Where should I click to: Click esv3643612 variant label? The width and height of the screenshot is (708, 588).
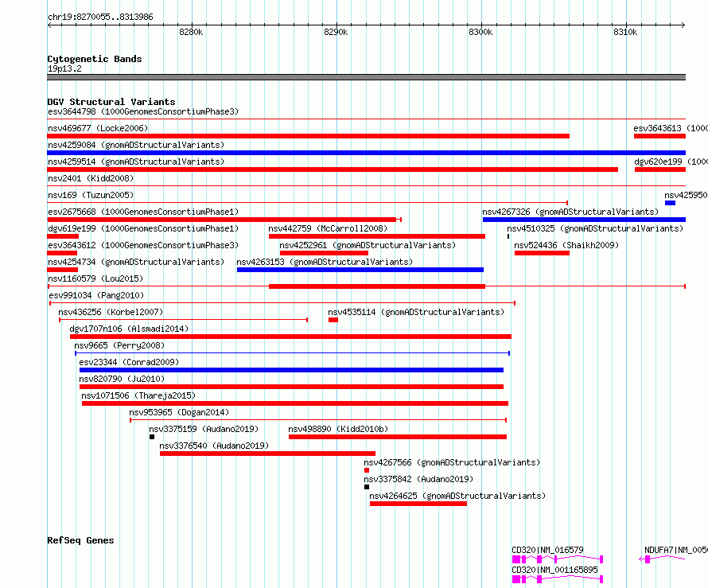[x=143, y=245]
